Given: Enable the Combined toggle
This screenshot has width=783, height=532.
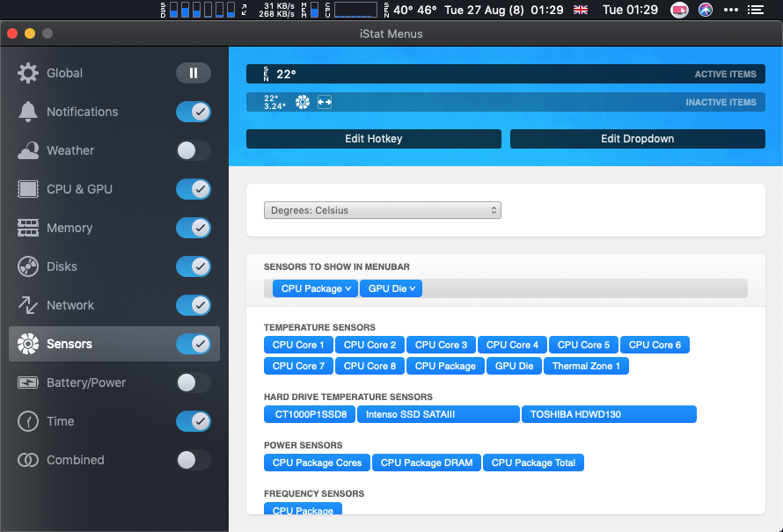Looking at the screenshot, I should click(x=194, y=460).
